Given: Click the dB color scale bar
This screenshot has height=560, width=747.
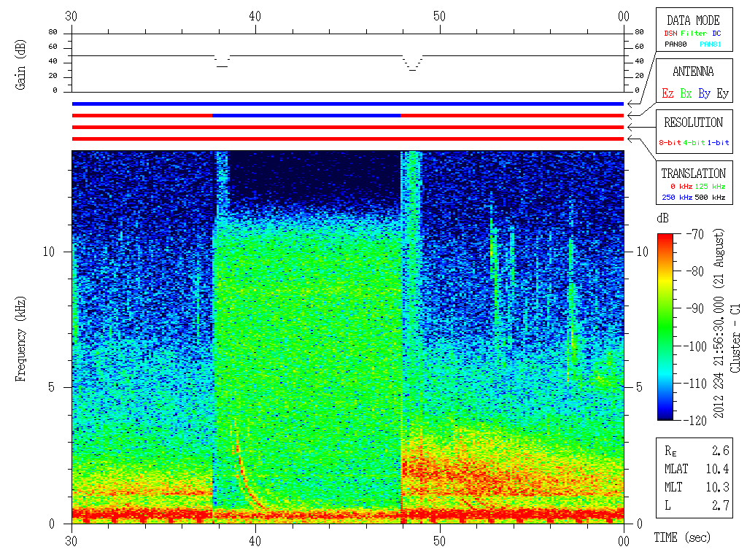Looking at the screenshot, I should coord(665,327).
